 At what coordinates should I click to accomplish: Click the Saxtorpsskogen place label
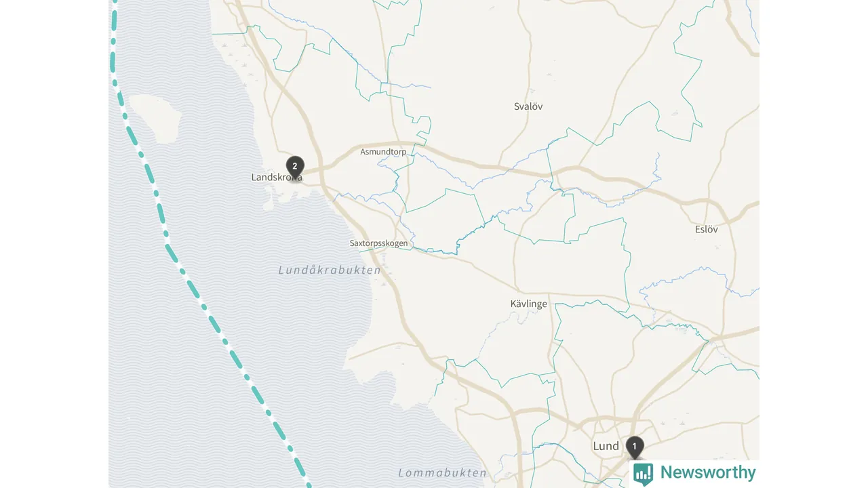click(x=379, y=243)
